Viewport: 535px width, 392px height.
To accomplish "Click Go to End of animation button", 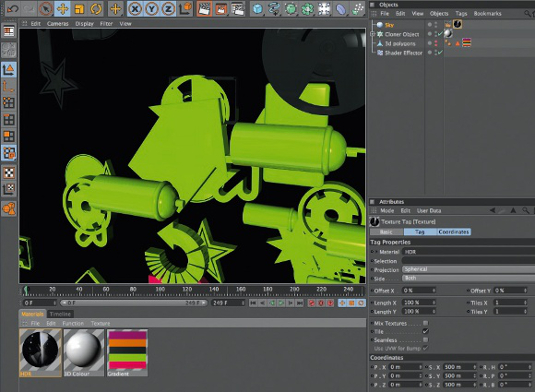I will click(x=300, y=303).
